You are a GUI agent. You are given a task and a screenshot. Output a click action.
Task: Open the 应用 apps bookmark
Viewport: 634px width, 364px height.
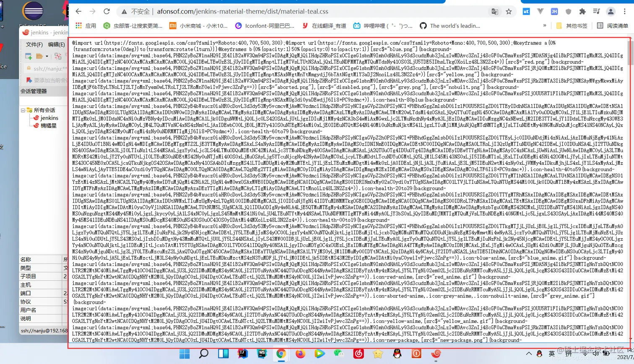tap(86, 26)
